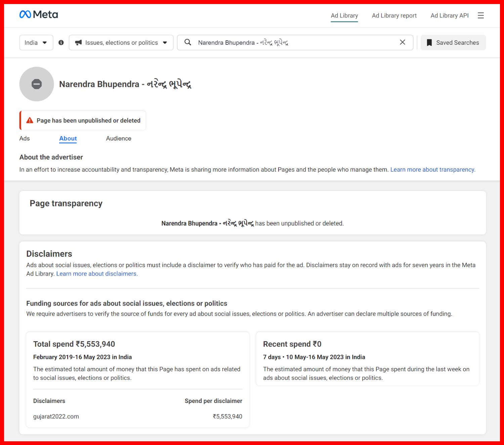
Task: Click the search magnifier icon
Action: [x=188, y=42]
